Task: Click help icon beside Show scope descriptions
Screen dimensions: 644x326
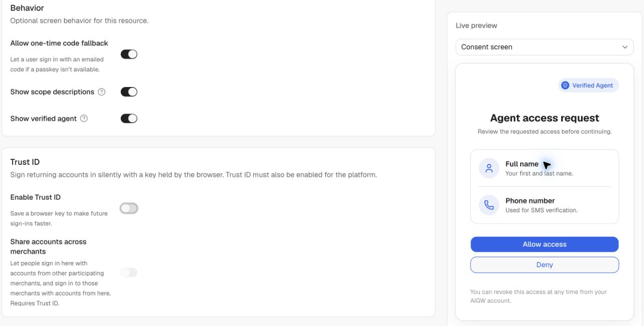Action: pyautogui.click(x=101, y=92)
